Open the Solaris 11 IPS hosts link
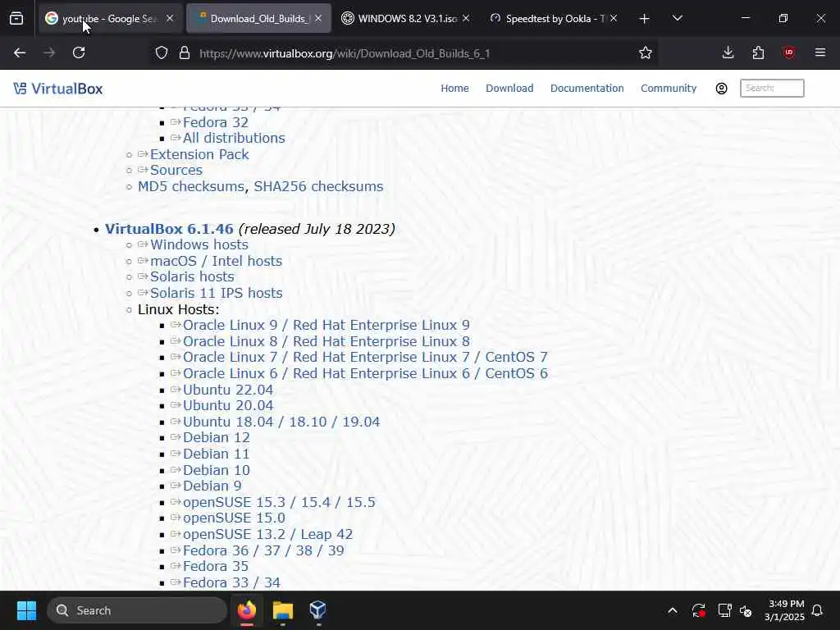840x630 pixels. tap(217, 293)
